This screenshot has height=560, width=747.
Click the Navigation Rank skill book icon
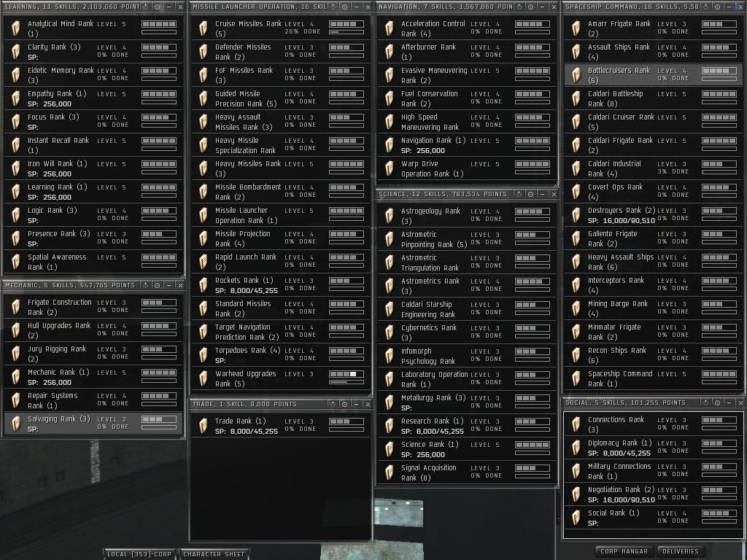tap(390, 145)
